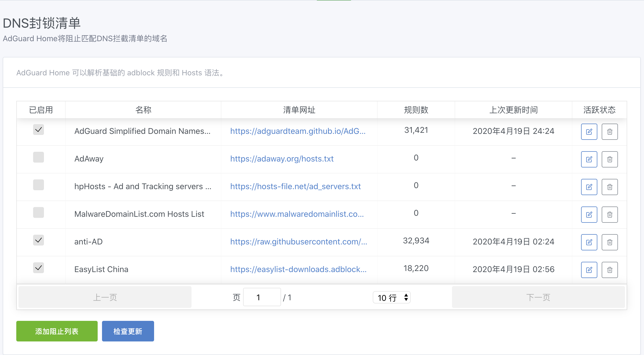Disable the AdGuard Simplified Domain Names checkbox

[39, 130]
